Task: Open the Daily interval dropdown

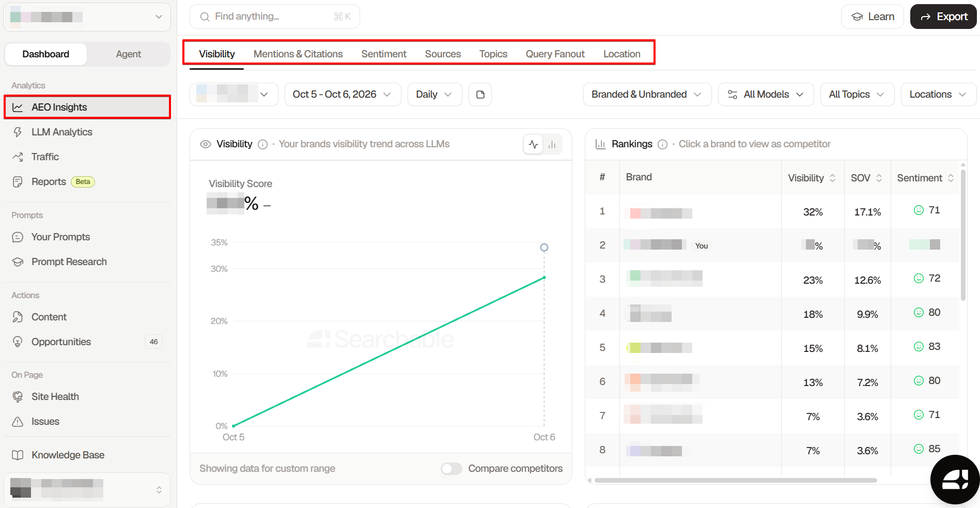Action: [x=434, y=95]
